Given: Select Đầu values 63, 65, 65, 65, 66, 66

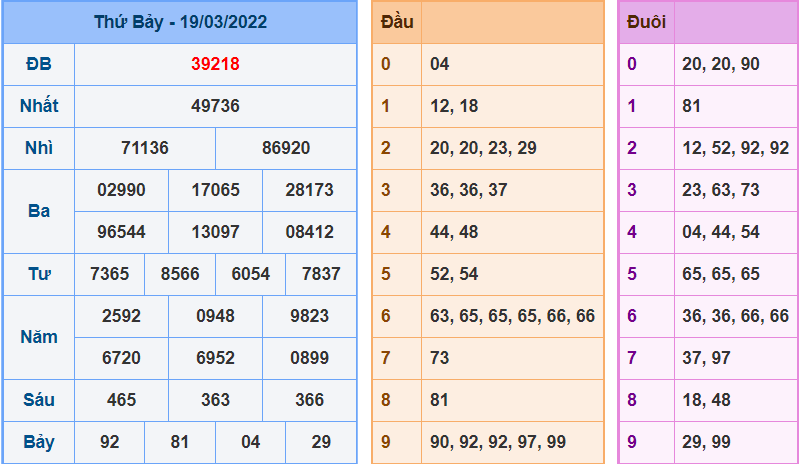Looking at the screenshot, I should click(513, 316).
